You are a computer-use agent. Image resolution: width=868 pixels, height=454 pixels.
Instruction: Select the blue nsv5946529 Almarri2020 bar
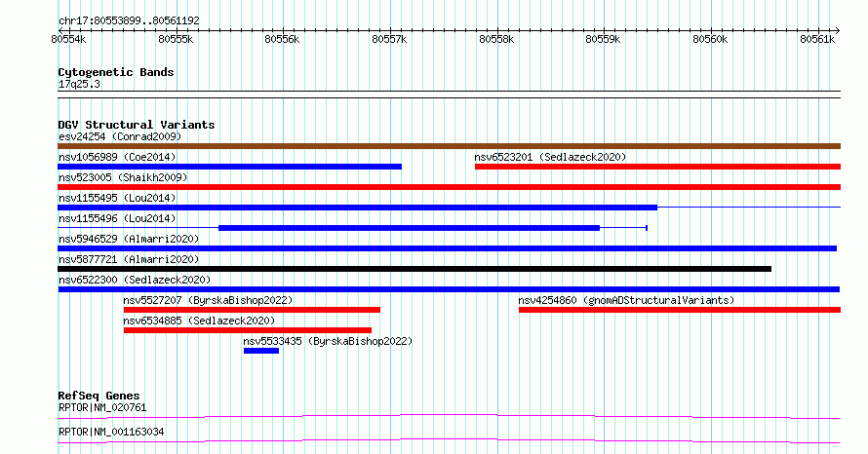click(x=448, y=248)
